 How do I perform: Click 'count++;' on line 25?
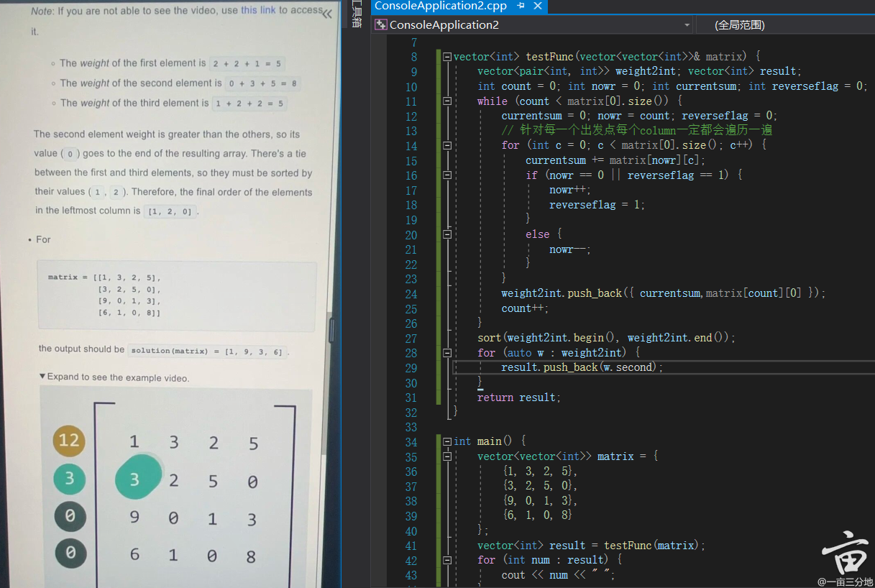coord(525,308)
